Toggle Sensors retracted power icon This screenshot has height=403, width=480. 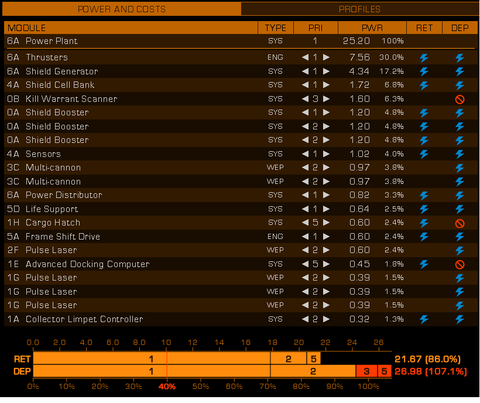click(424, 154)
